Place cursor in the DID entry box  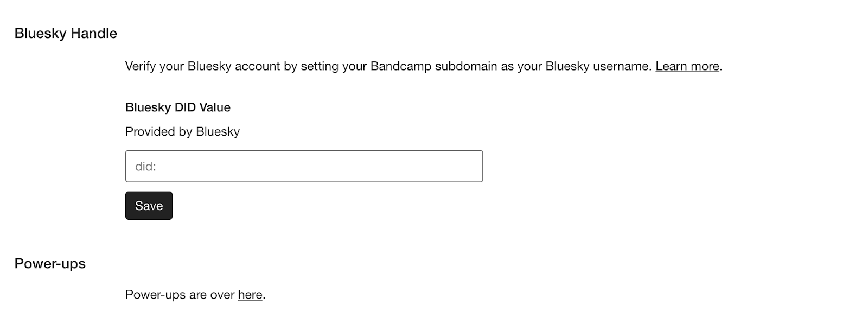304,166
